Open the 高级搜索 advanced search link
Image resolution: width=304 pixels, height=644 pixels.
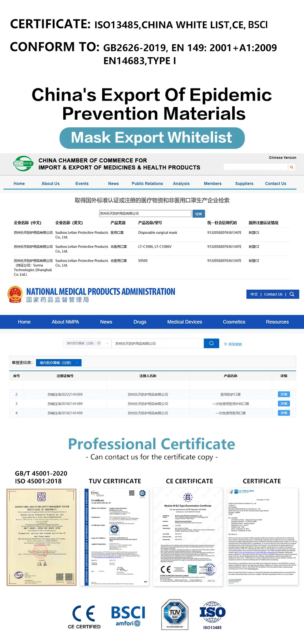pyautogui.click(x=233, y=344)
